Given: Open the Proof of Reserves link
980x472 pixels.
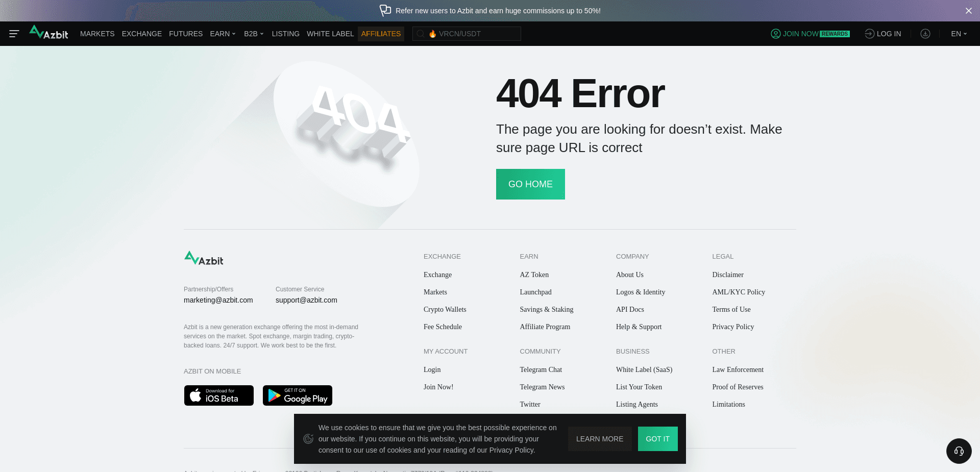Looking at the screenshot, I should tap(738, 387).
